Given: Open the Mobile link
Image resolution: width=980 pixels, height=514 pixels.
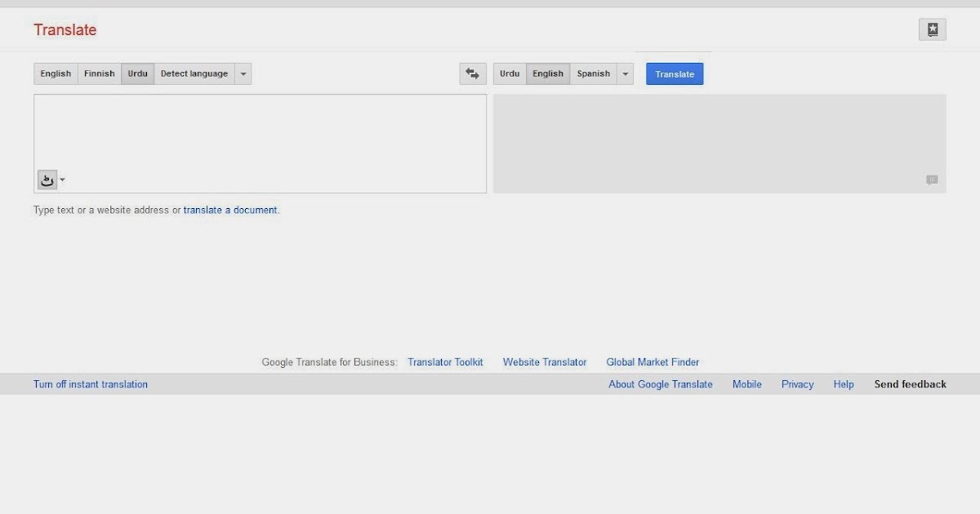Looking at the screenshot, I should 747,384.
